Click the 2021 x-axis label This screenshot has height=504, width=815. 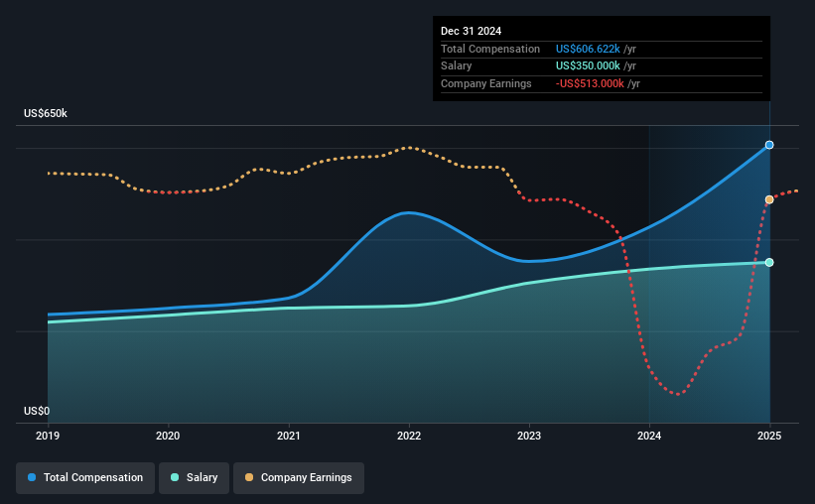(289, 436)
